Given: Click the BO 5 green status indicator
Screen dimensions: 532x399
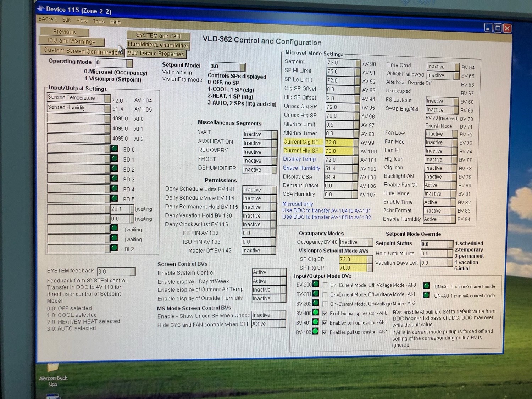Looking at the screenshot, I should click(114, 198).
